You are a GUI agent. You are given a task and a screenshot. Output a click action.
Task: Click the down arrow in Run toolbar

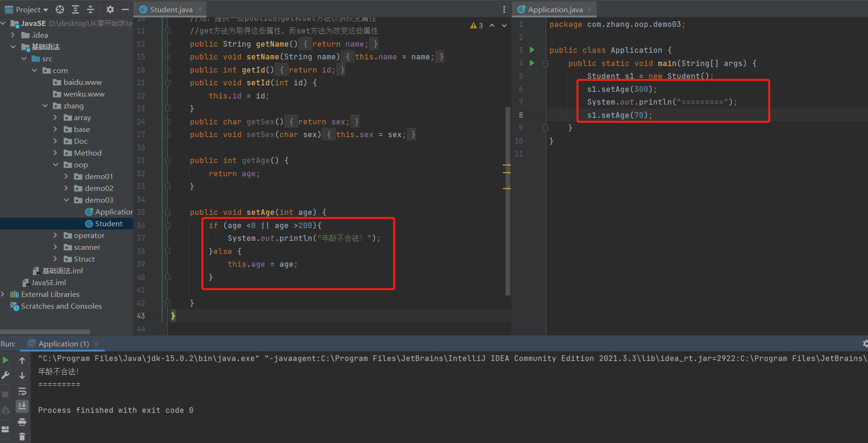pyautogui.click(x=22, y=376)
